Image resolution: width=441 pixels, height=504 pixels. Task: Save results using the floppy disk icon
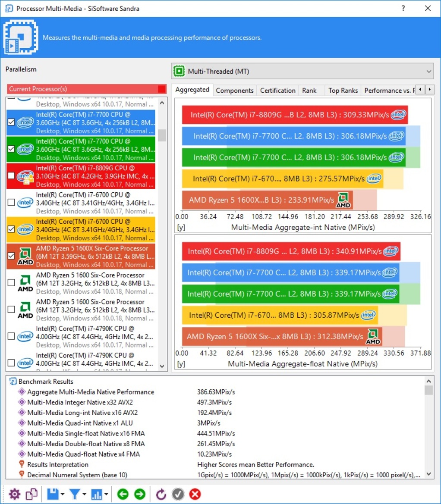point(53,494)
